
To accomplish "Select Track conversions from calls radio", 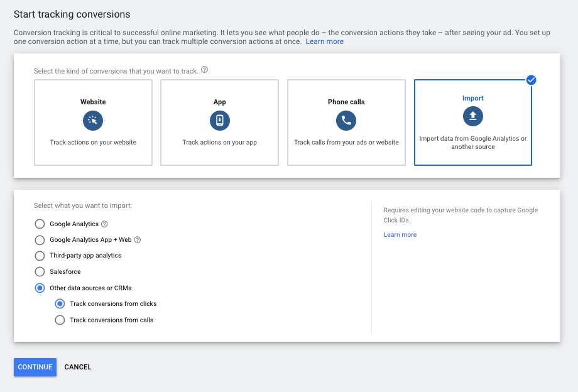I will click(x=60, y=320).
